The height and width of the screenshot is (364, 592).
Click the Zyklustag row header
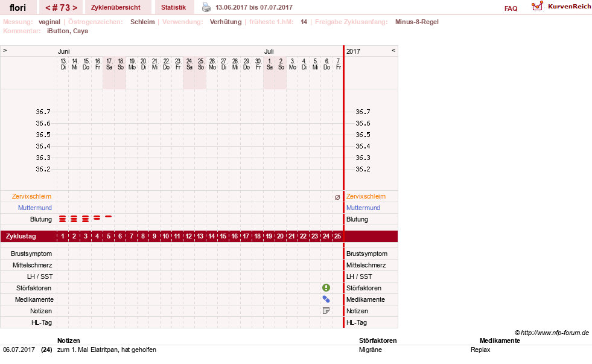[x=21, y=237]
